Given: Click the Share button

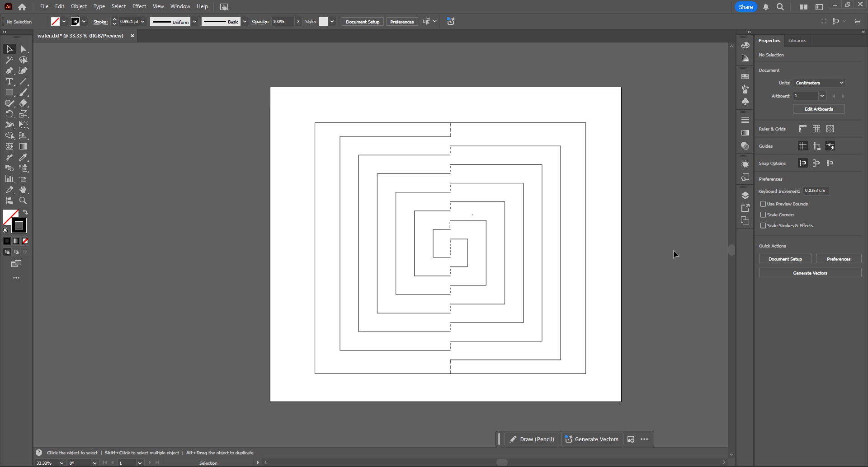Looking at the screenshot, I should pyautogui.click(x=746, y=7).
